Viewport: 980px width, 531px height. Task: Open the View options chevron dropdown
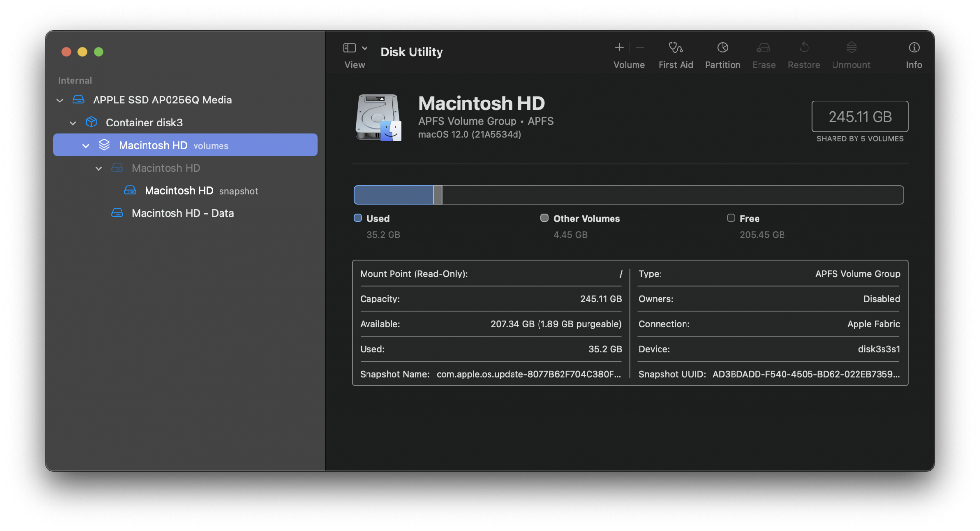click(365, 48)
